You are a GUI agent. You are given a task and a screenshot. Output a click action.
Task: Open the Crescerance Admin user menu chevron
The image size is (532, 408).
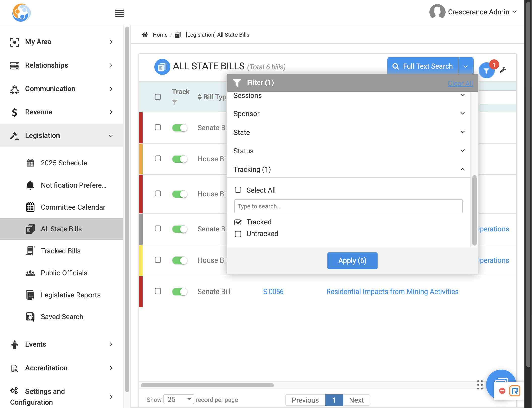(515, 12)
